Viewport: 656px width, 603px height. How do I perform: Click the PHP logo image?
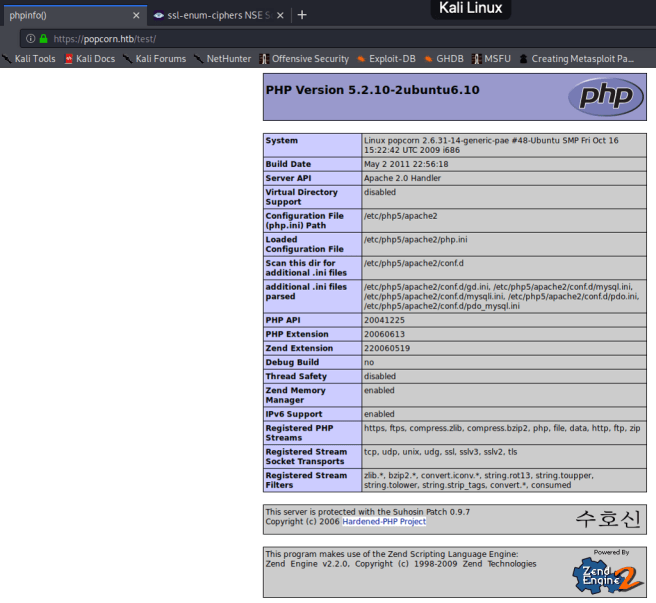[605, 97]
